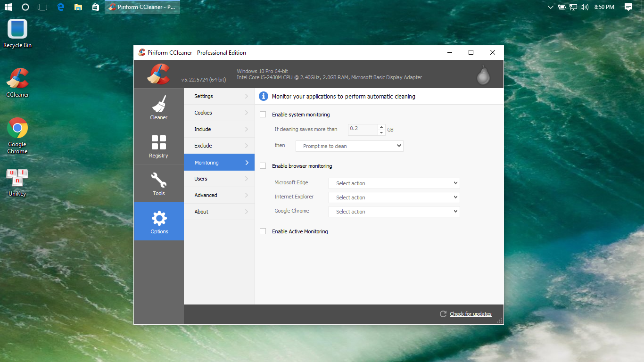Viewport: 644px width, 362px height.
Task: Launch Microsoft Edge from the taskbar
Action: 60,7
